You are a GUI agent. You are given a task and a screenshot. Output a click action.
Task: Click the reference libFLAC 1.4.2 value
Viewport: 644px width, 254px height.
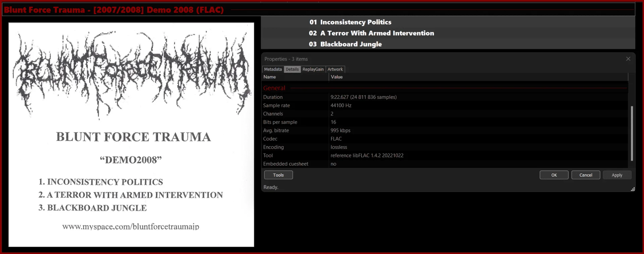tap(367, 156)
